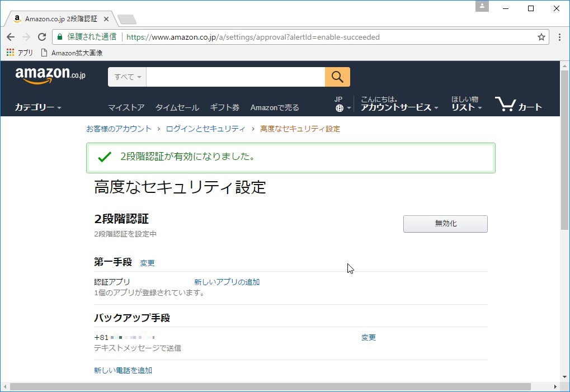Open the すべて search category dropdown
The height and width of the screenshot is (392, 570).
[x=126, y=77]
